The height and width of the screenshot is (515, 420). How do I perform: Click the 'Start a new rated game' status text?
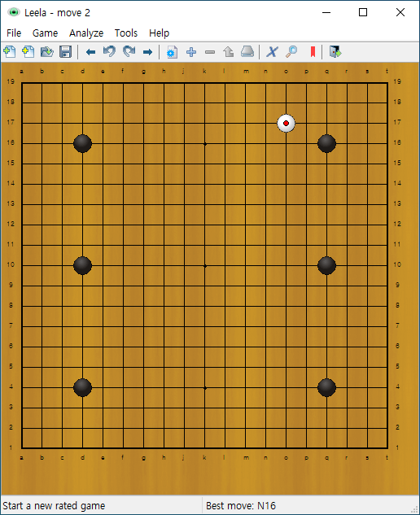[x=54, y=505]
